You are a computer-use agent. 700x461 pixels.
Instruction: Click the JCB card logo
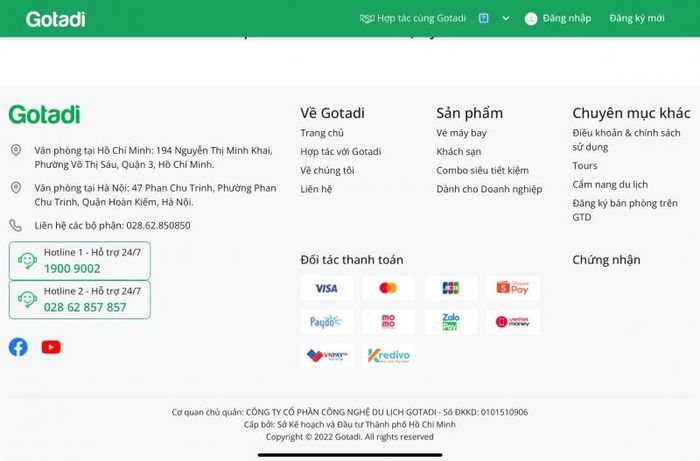click(450, 288)
